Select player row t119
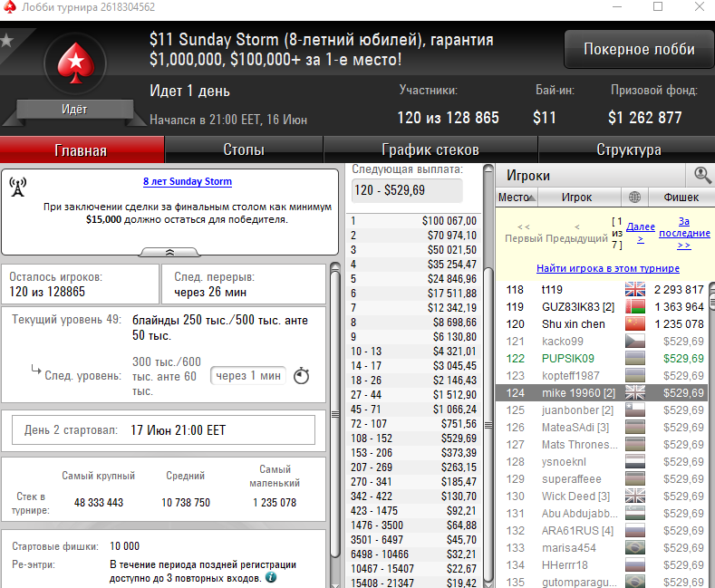The height and width of the screenshot is (588, 715). coord(601,289)
